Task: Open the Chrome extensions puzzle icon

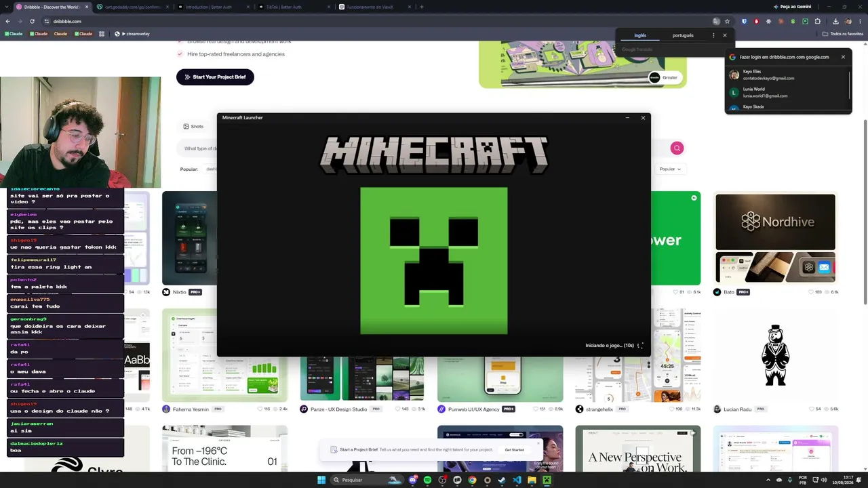Action: (818, 21)
